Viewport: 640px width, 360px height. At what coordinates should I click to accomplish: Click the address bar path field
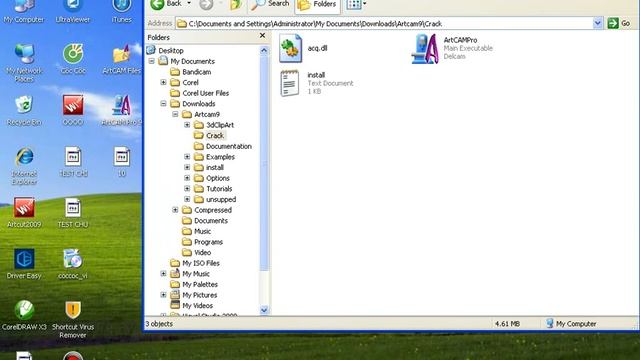[384, 23]
